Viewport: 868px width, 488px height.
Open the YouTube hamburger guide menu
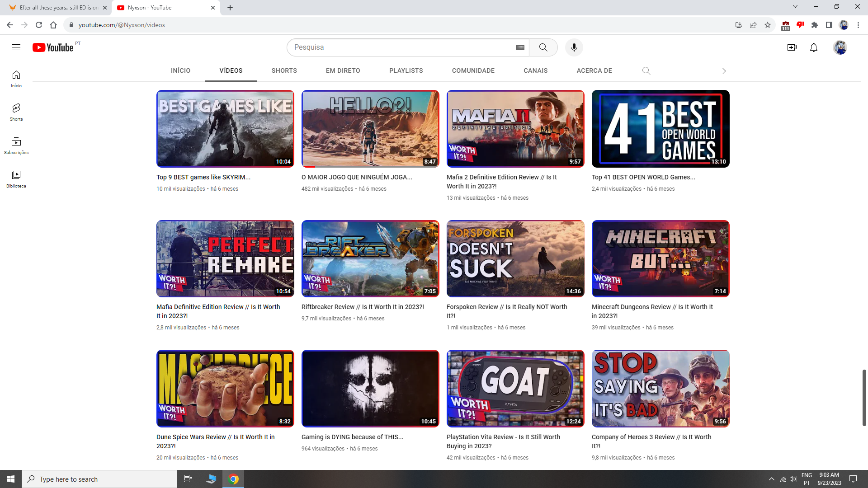(x=16, y=47)
